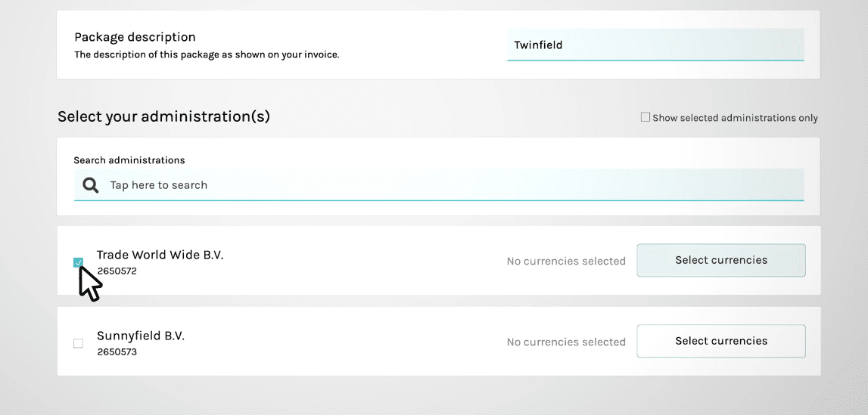Select currencies for Sunnyfield B.V.

point(720,341)
